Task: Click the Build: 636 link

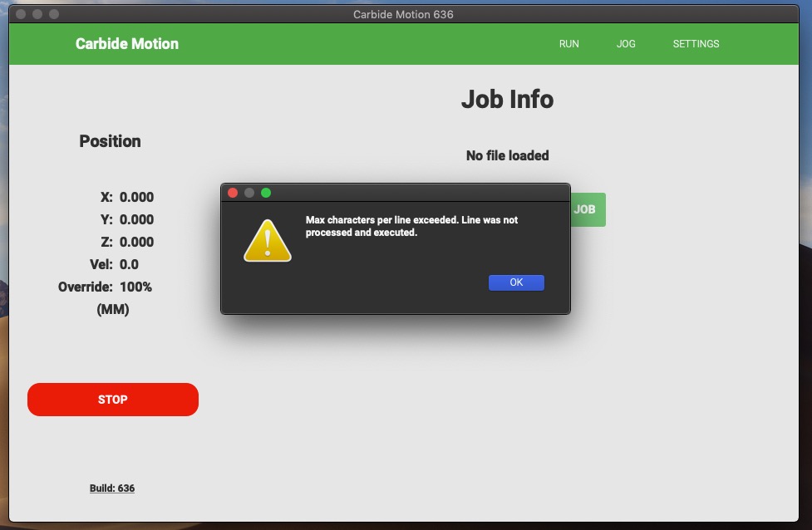Action: coord(112,488)
